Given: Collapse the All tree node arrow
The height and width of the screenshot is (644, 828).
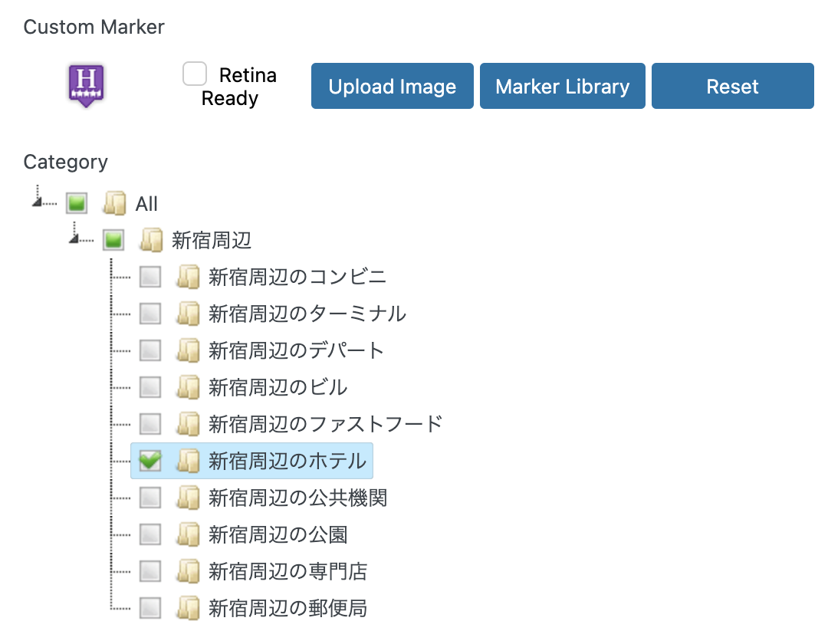Looking at the screenshot, I should tap(37, 201).
